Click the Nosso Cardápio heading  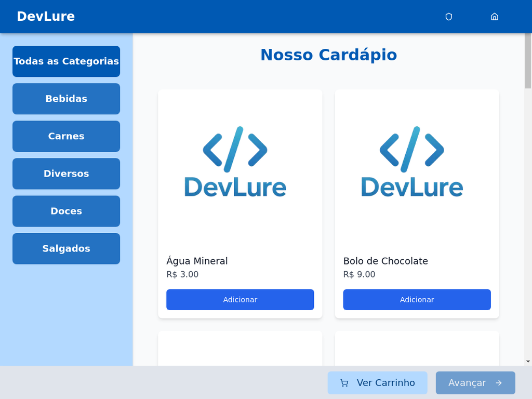coord(328,55)
